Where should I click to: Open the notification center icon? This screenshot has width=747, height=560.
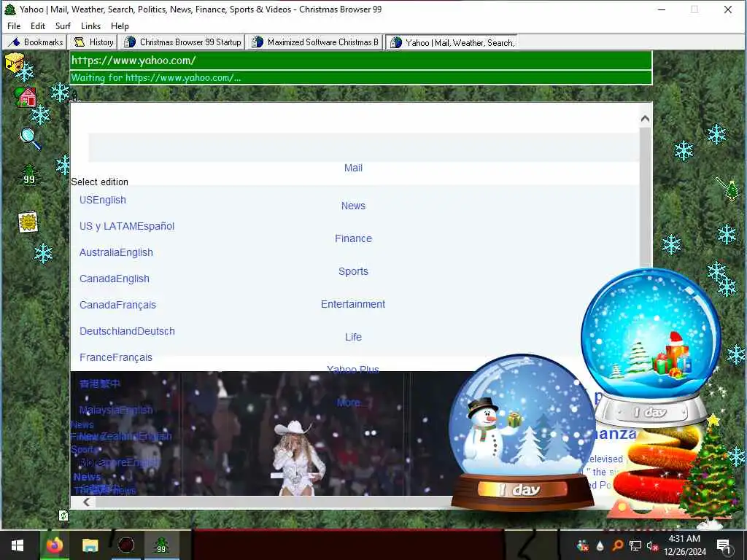click(x=724, y=545)
